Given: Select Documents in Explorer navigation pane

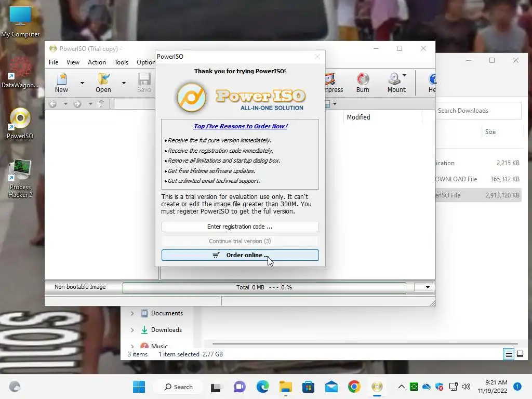Looking at the screenshot, I should click(167, 313).
